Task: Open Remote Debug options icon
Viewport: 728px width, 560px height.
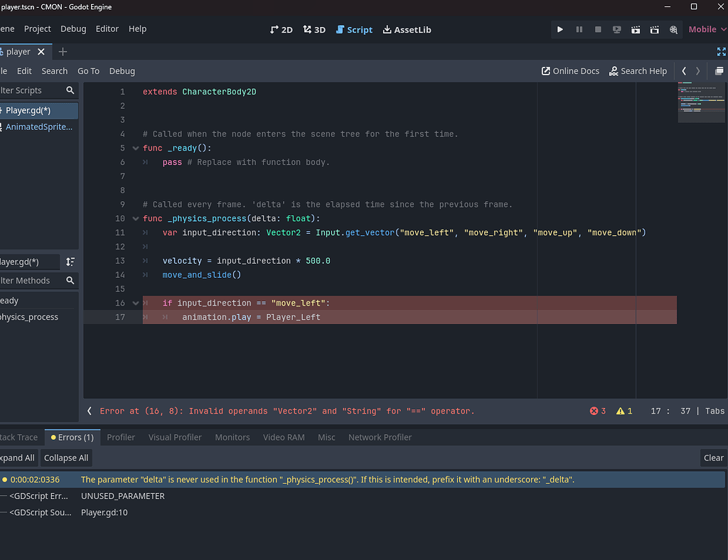Action: pos(616,29)
